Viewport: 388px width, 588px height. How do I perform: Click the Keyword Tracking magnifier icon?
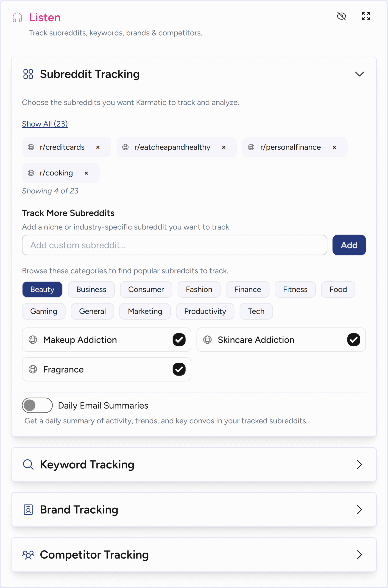(28, 464)
